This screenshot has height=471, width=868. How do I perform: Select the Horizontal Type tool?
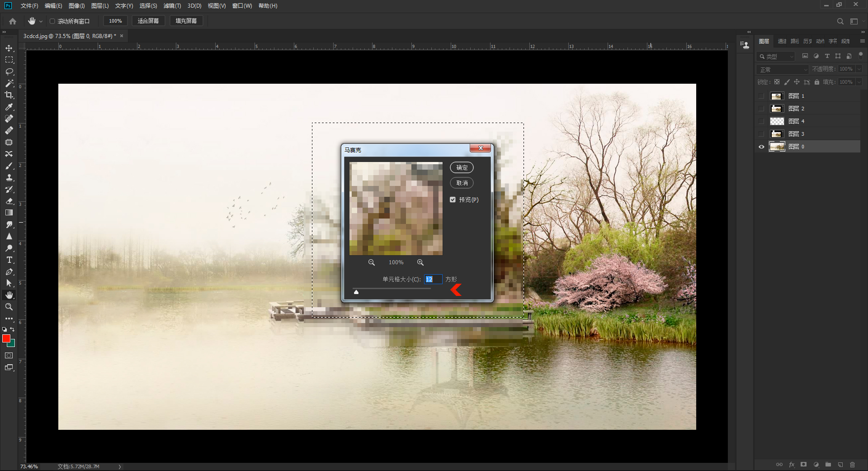click(x=9, y=260)
